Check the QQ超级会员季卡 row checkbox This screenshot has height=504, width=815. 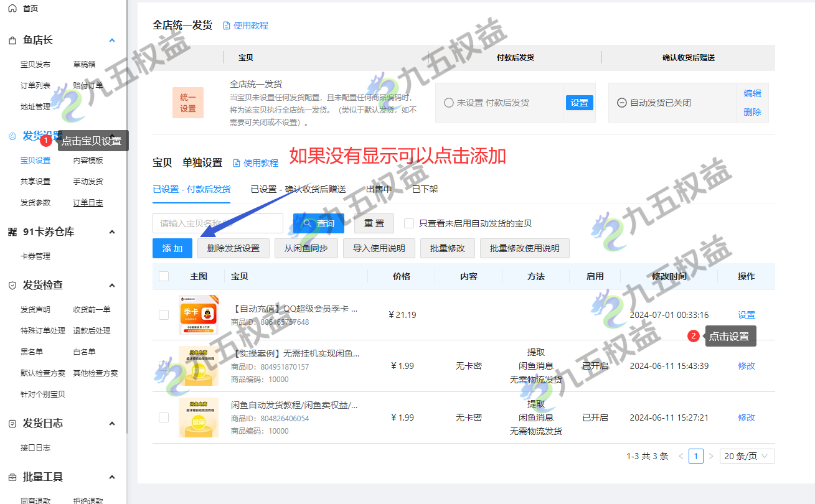164,315
